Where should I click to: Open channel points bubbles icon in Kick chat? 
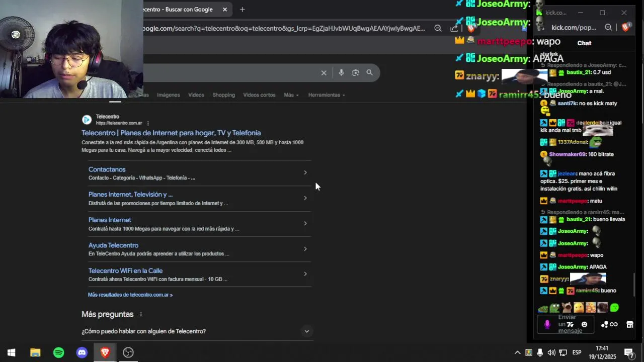click(x=605, y=324)
